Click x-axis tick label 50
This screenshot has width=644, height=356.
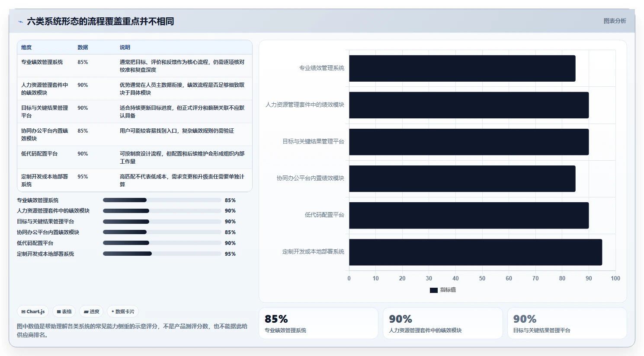click(482, 278)
